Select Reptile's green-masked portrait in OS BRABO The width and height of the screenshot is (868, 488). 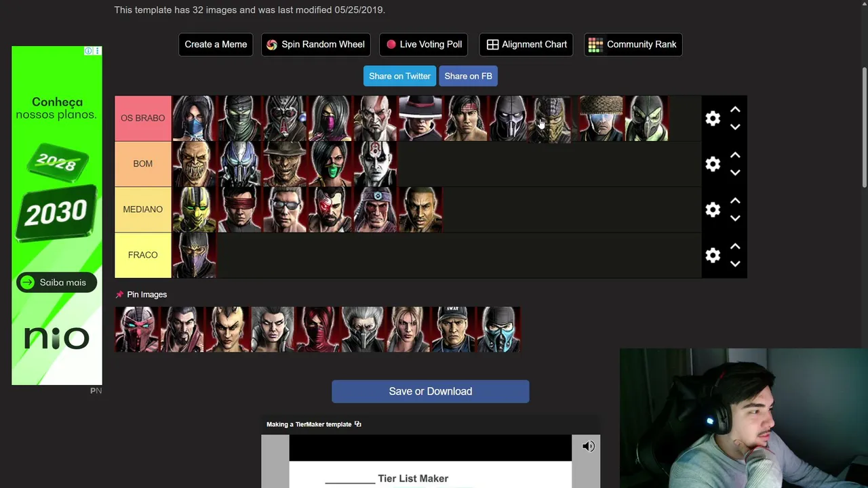point(646,119)
